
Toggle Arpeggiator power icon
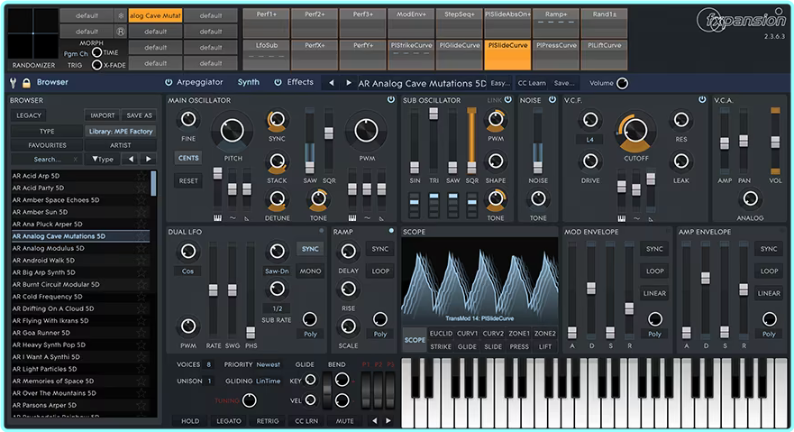[x=169, y=82]
